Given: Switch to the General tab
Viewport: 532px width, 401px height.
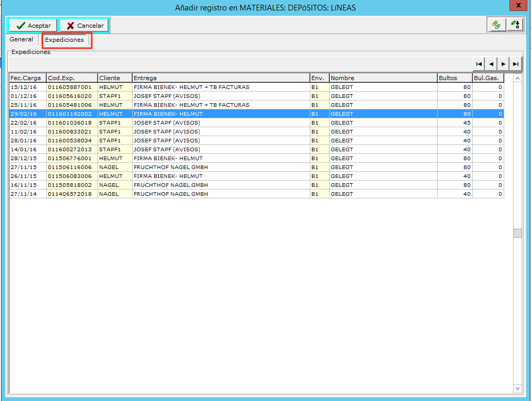Looking at the screenshot, I should click(21, 40).
